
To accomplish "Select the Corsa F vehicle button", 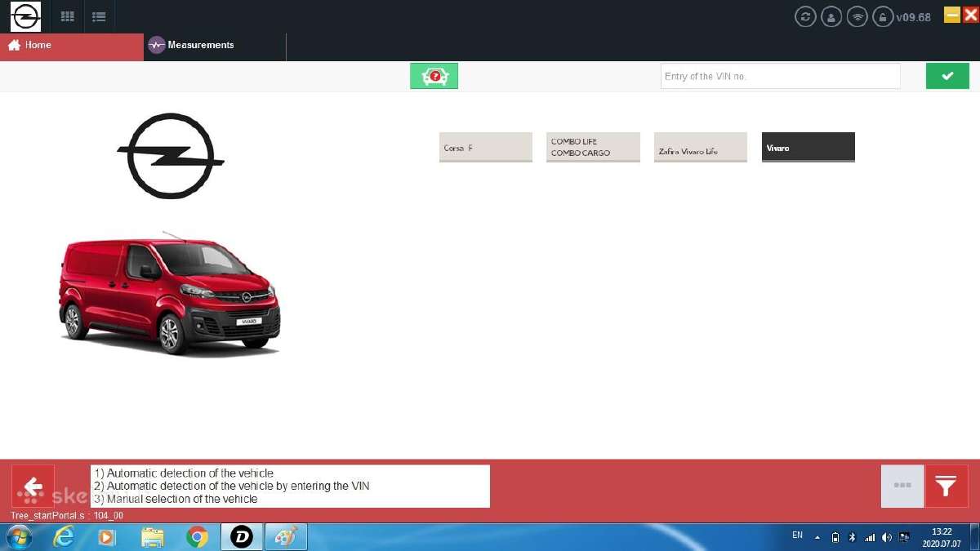I will coord(485,147).
